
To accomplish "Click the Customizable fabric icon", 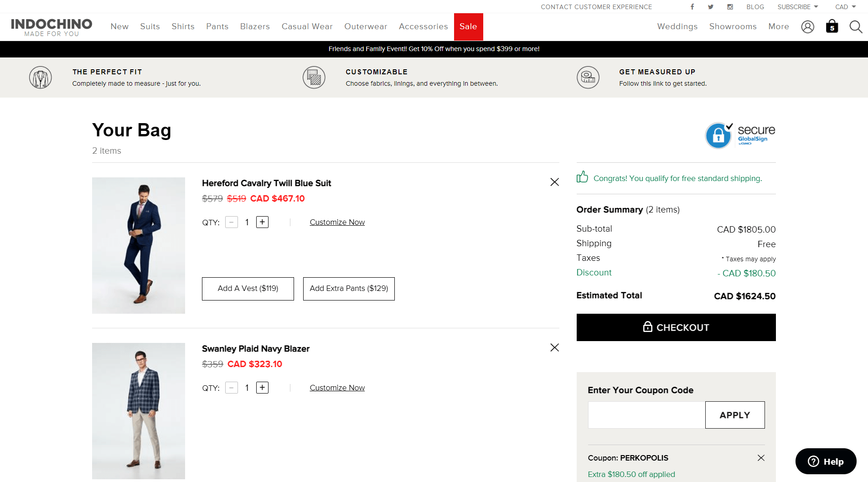I will point(314,78).
